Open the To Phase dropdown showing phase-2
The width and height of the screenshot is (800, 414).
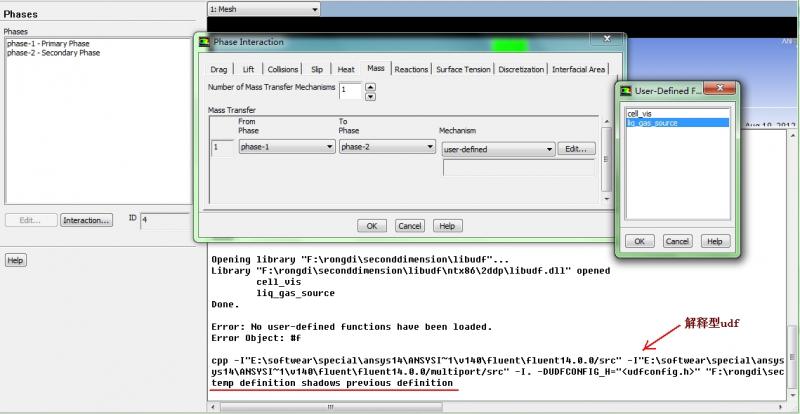pyautogui.click(x=388, y=147)
